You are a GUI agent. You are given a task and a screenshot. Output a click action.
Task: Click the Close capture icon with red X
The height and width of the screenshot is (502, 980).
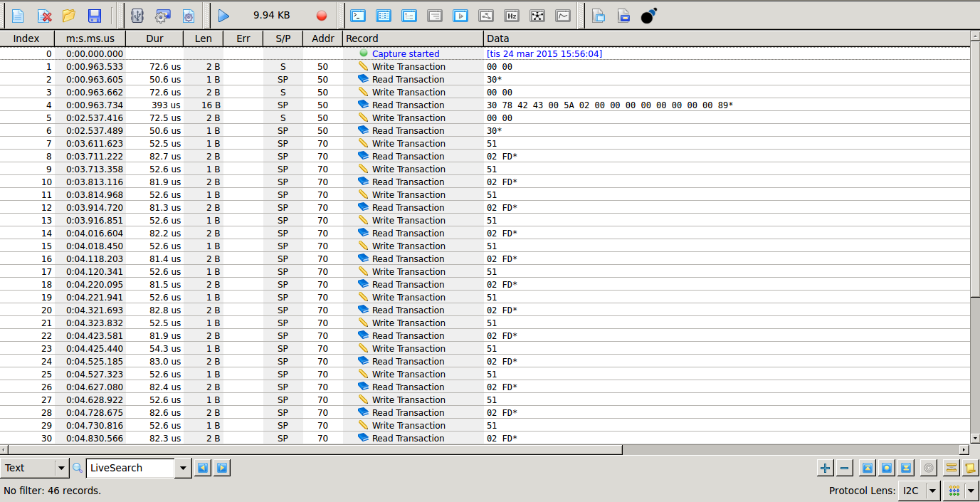point(44,16)
